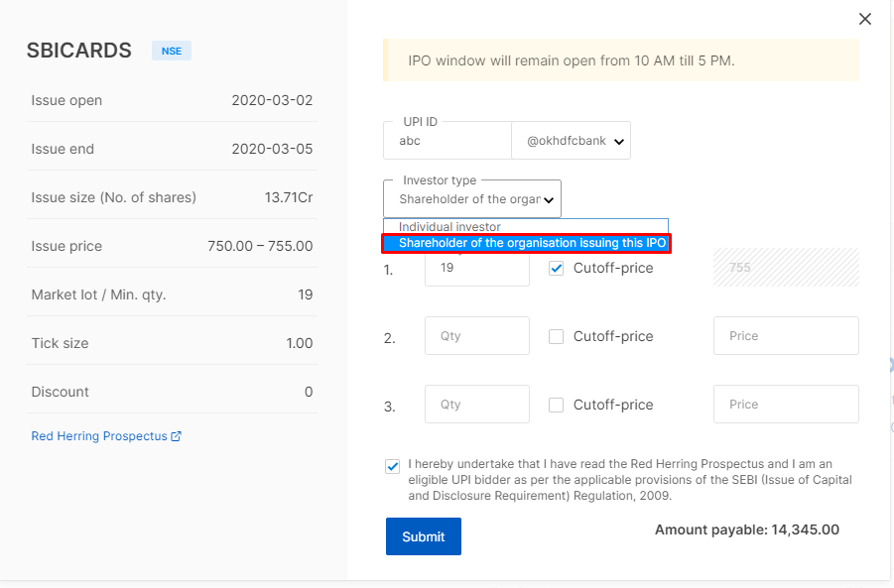Click issue price range 750.00 – 755.00
Viewport: 894px width, 588px height.
260,246
